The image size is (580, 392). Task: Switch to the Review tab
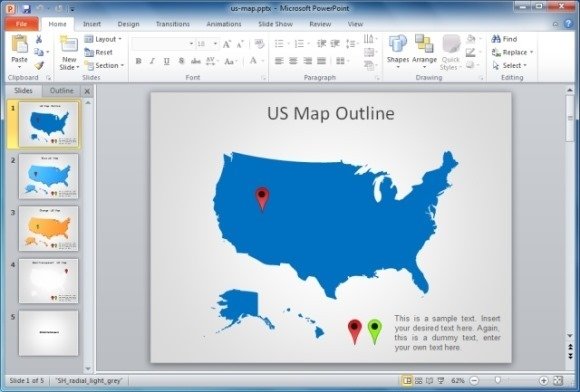[x=320, y=24]
